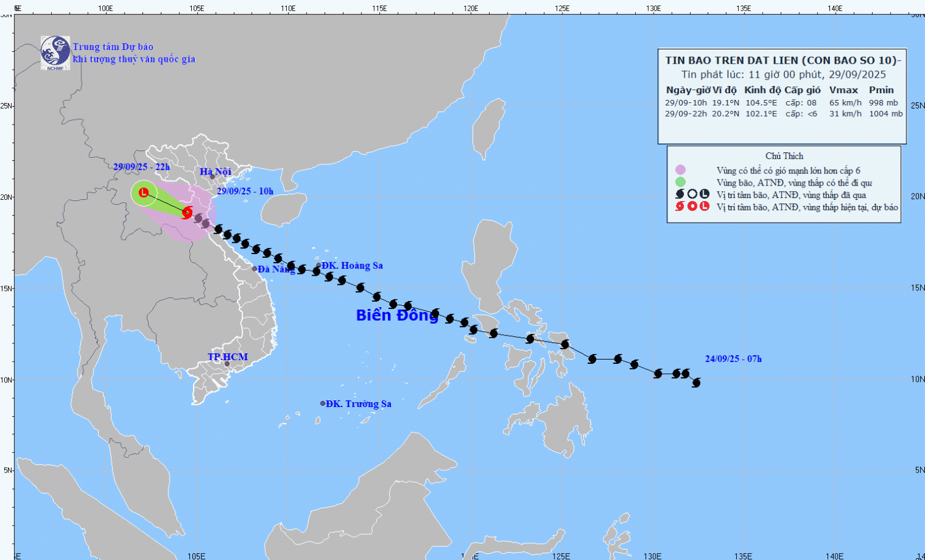Click the red typhoon symbol in legend
The width and height of the screenshot is (925, 560).
click(x=680, y=207)
